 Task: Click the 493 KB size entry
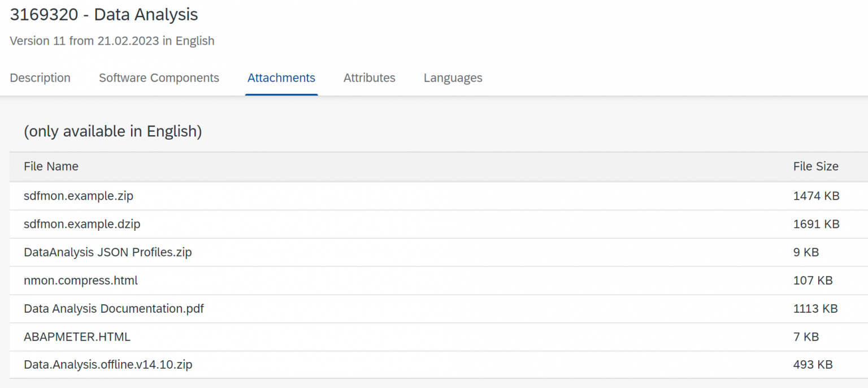pyautogui.click(x=813, y=365)
